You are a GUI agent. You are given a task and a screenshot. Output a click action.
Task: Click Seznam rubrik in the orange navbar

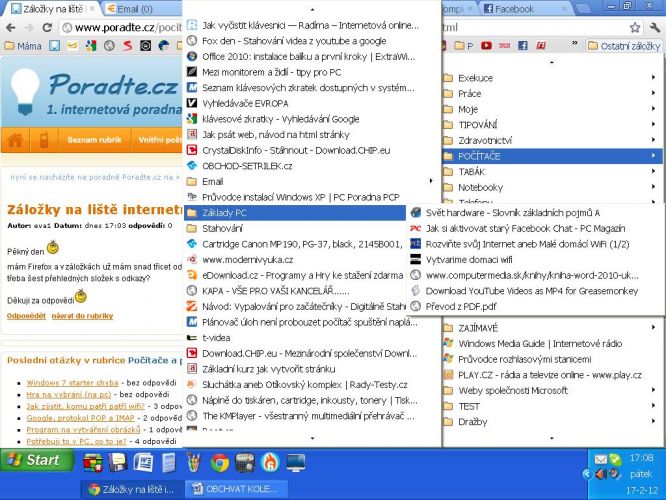[x=94, y=140]
